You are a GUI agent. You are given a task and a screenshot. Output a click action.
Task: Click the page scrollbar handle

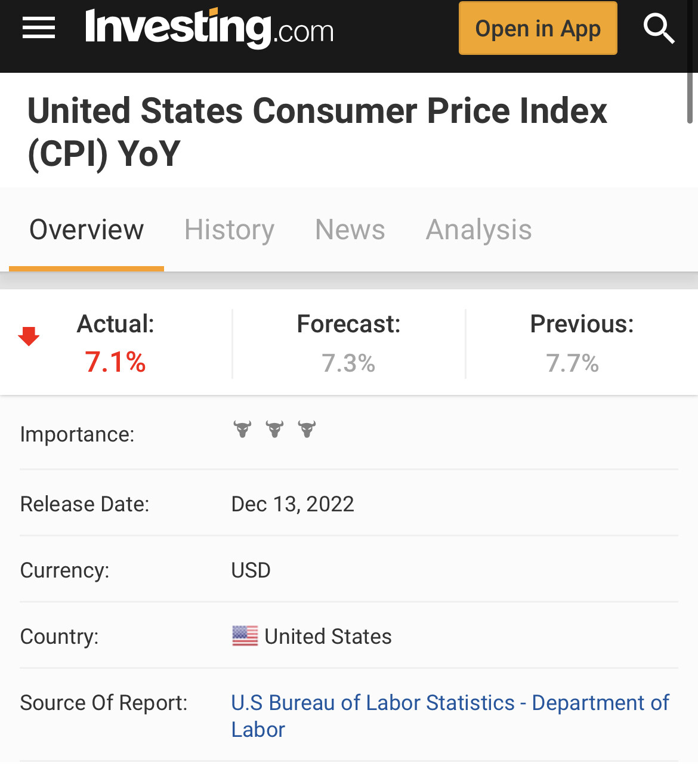tap(690, 98)
